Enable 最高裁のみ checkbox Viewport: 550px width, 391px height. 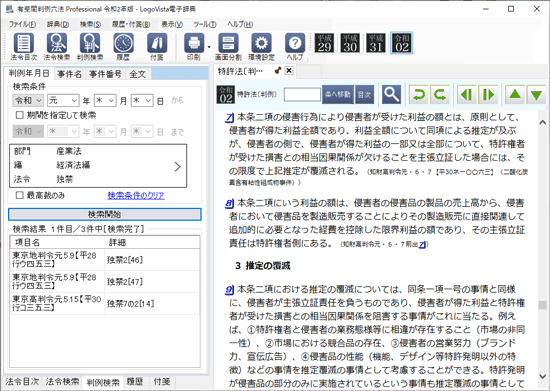pos(20,195)
